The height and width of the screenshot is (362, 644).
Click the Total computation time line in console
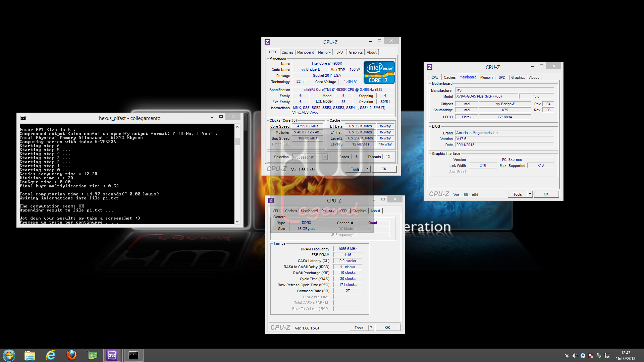(89, 194)
